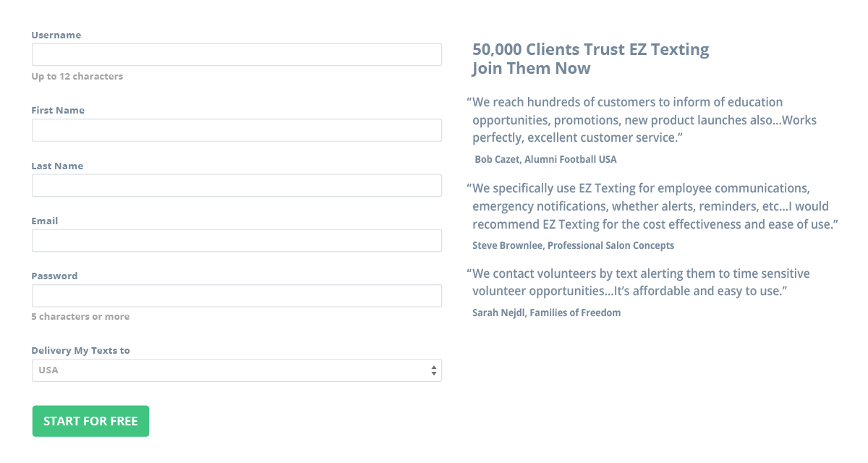Image resolution: width=868 pixels, height=463 pixels.
Task: Click the First Name label
Action: coord(58,110)
